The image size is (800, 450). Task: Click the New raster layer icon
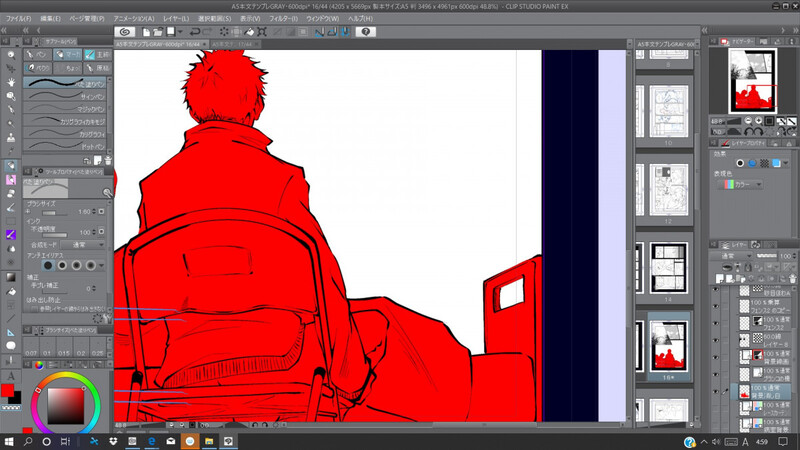720,279
